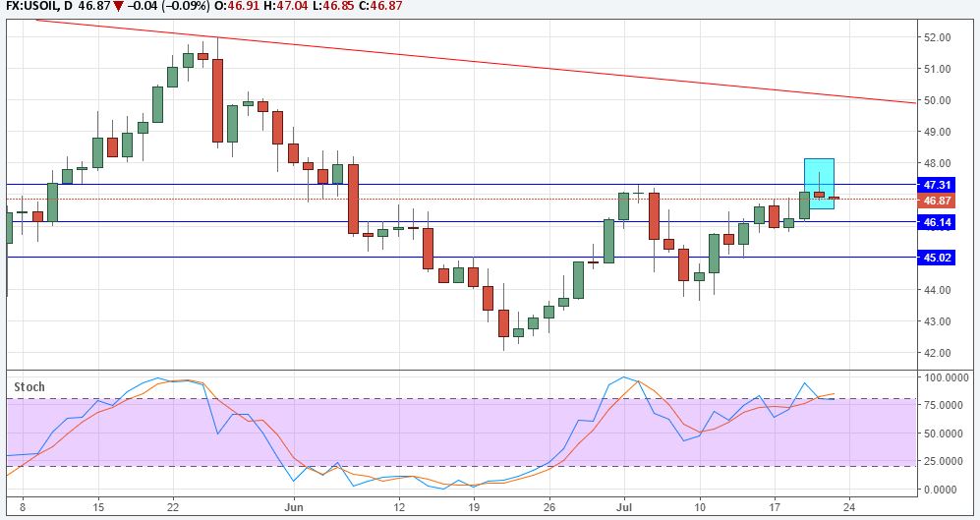The width and height of the screenshot is (980, 520).
Task: Click the 50.00 price axis label
Action: 937,100
